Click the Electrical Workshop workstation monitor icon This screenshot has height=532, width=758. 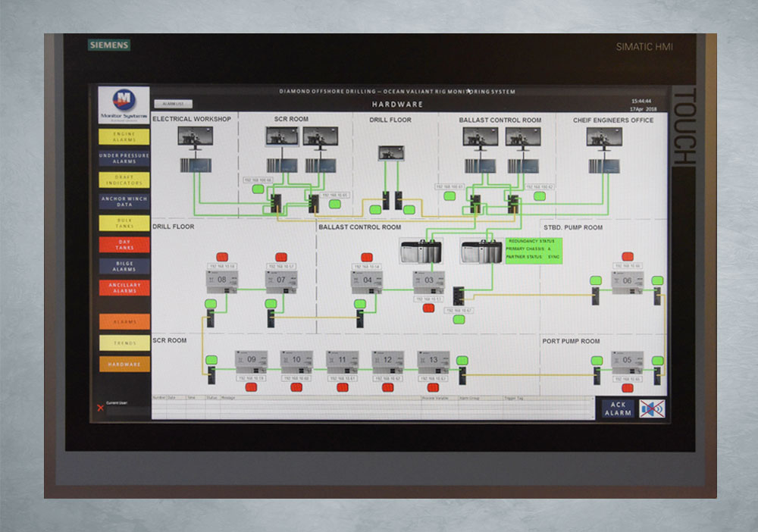(x=195, y=136)
